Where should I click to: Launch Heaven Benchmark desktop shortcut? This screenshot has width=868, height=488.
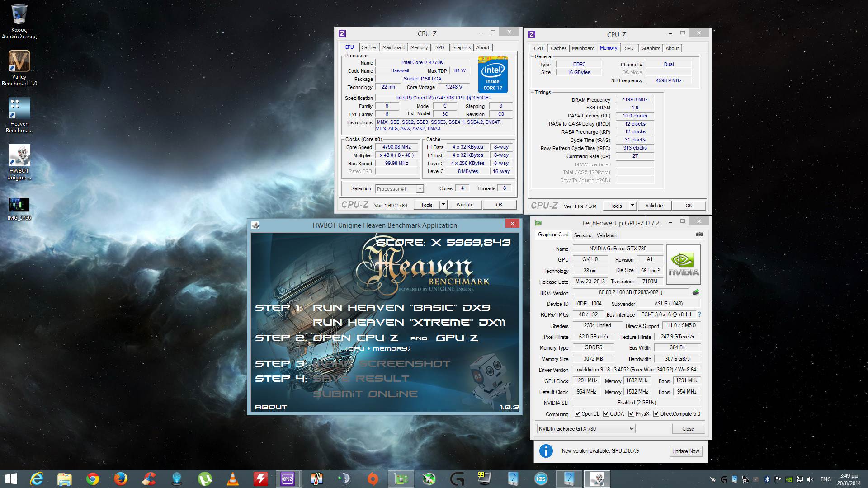pyautogui.click(x=19, y=116)
